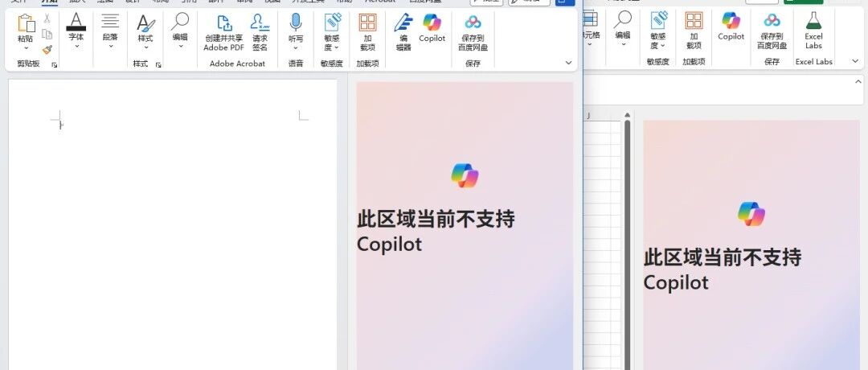
Task: Collapse the Word ribbon with the chevron
Action: point(568,63)
